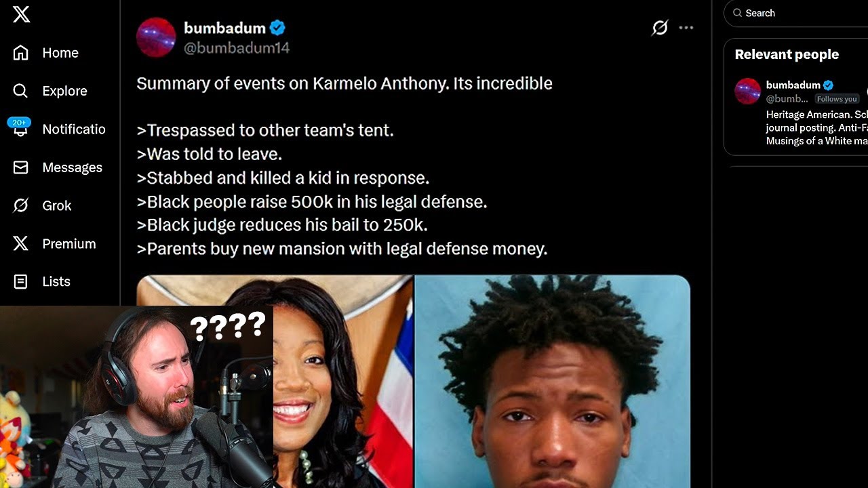Click the Grok explain icon on post
This screenshot has height=488, width=868.
(660, 28)
